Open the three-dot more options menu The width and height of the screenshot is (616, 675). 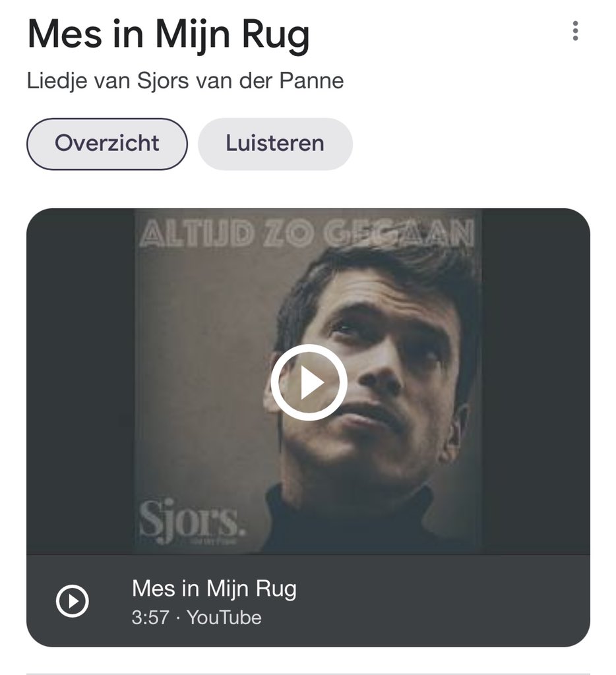575,31
